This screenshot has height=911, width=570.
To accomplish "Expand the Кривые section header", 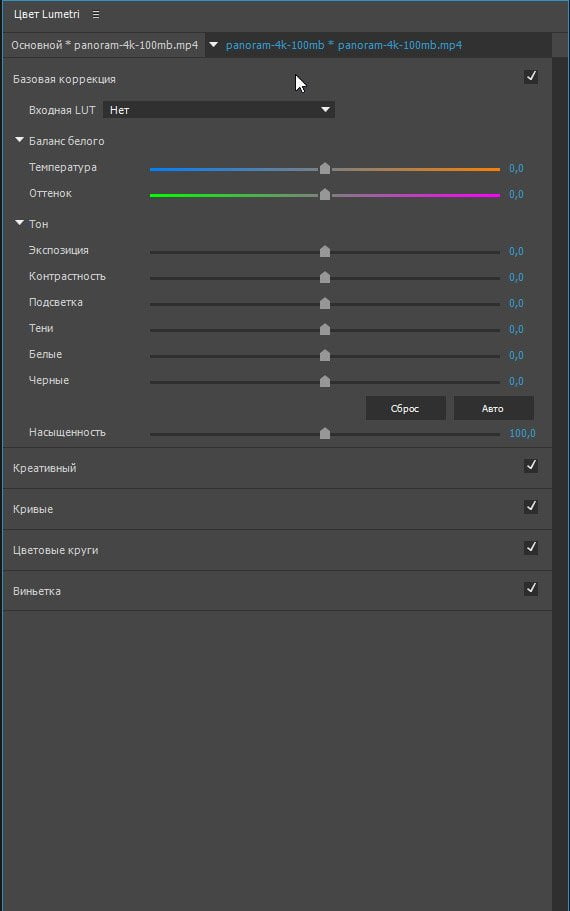I will 33,509.
